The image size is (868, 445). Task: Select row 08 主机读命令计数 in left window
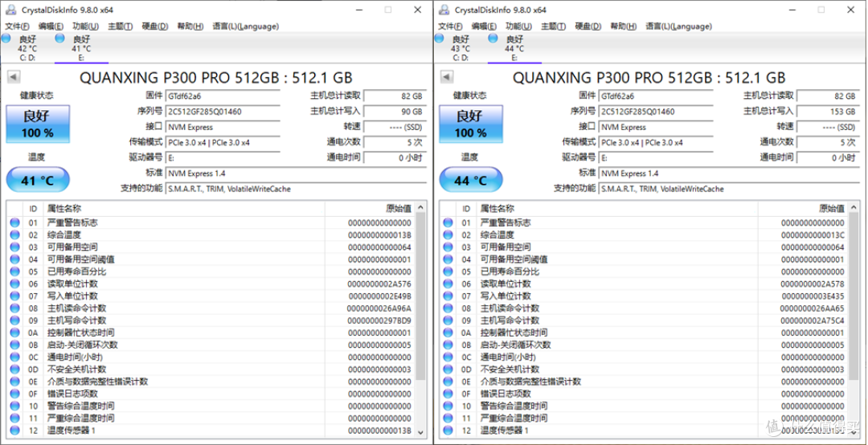click(x=211, y=308)
